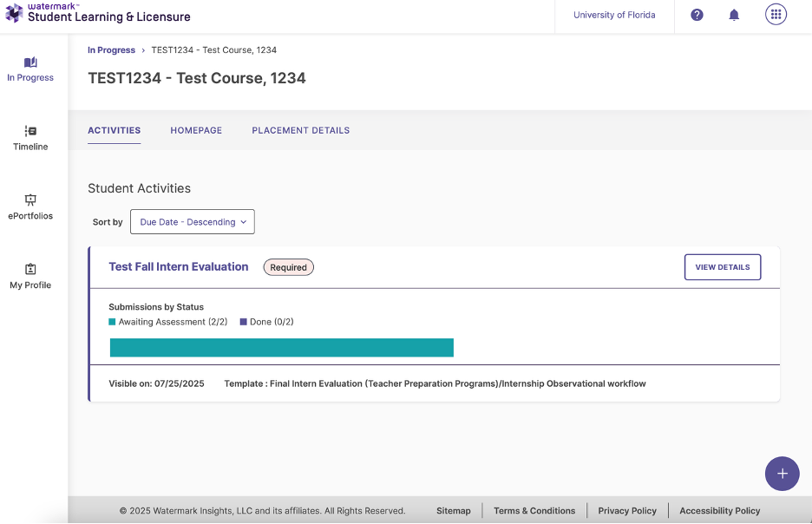Click the In Progress breadcrumb link
Image resolution: width=812 pixels, height=524 pixels.
(111, 50)
